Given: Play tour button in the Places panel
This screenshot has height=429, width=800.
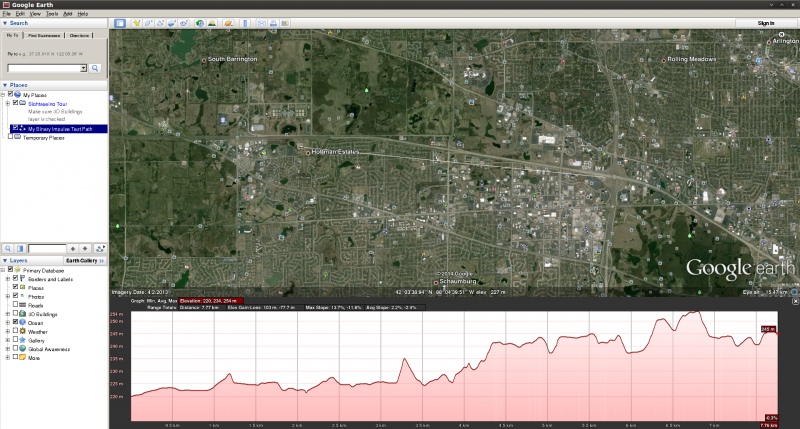Looking at the screenshot, I should coord(100,248).
